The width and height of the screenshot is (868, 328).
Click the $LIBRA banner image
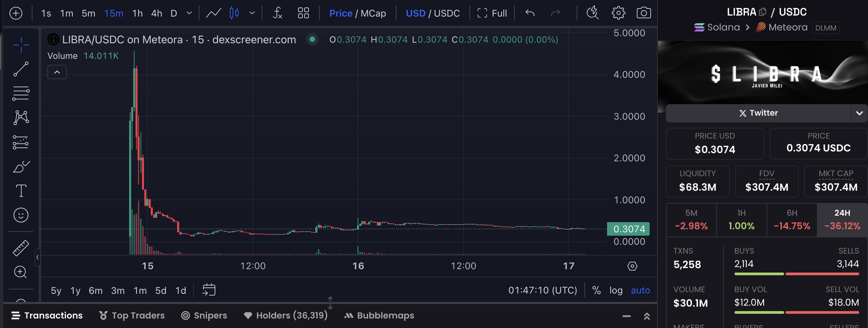click(x=763, y=72)
